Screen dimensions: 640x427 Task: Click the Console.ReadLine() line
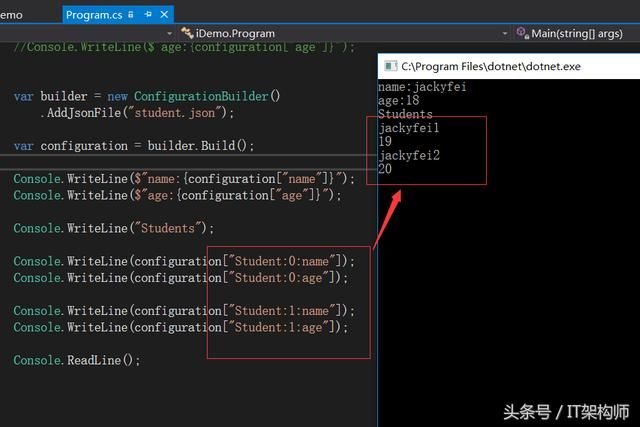77,360
